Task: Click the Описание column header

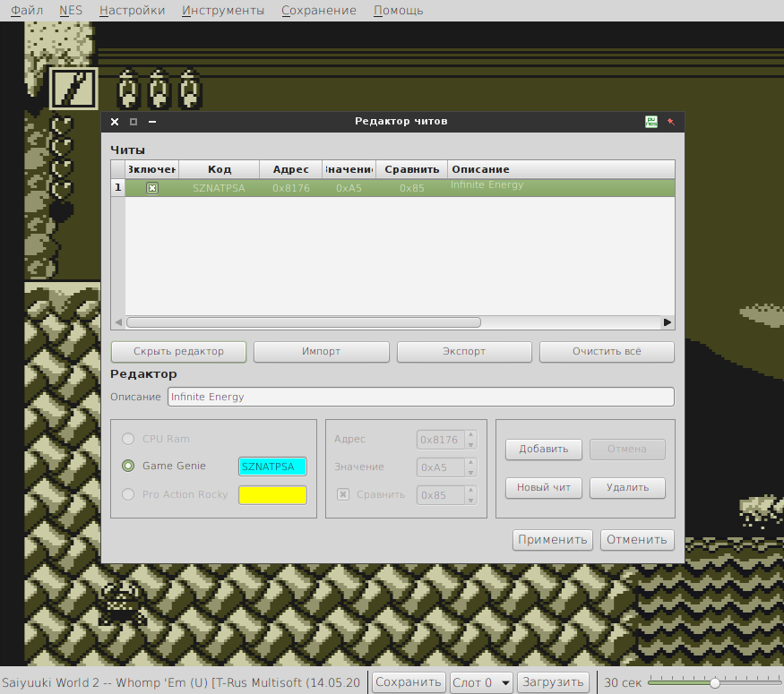Action: coord(561,169)
